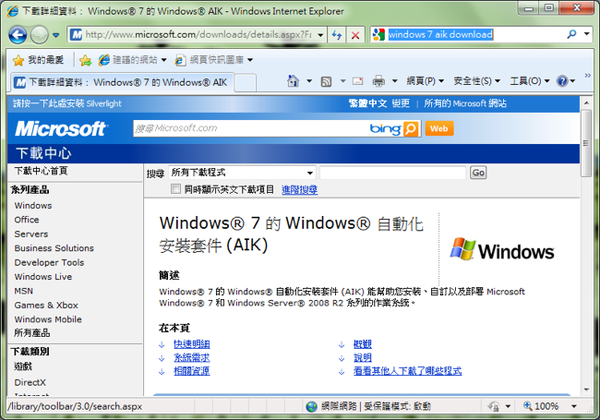Select Games & Xbox in the sidebar

pyautogui.click(x=46, y=305)
